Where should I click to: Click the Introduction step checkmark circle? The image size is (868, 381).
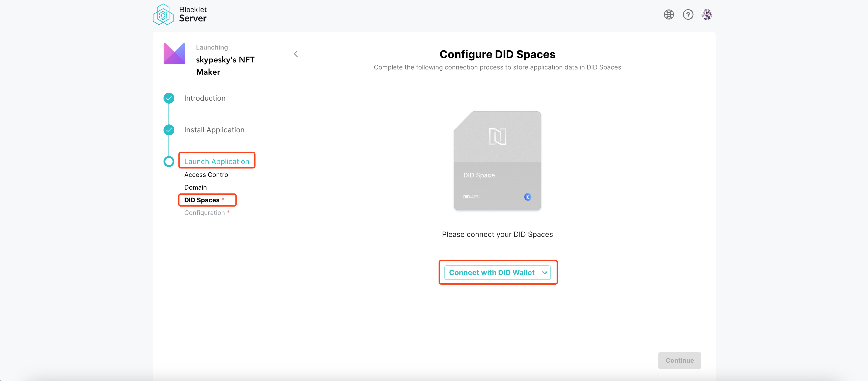(169, 98)
